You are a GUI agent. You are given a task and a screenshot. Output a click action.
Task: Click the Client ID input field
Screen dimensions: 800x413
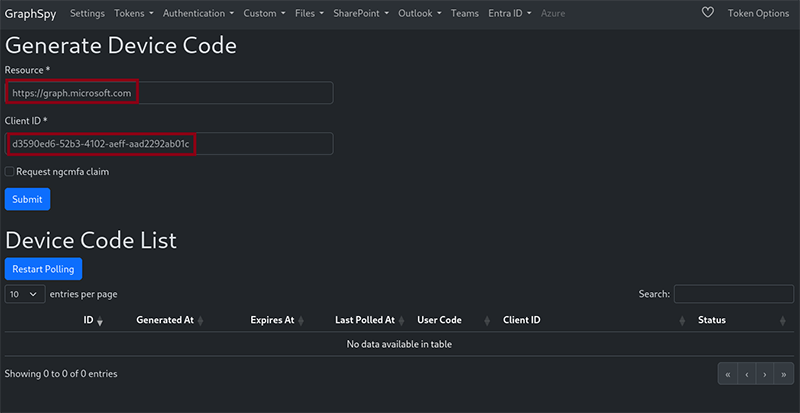coord(168,144)
